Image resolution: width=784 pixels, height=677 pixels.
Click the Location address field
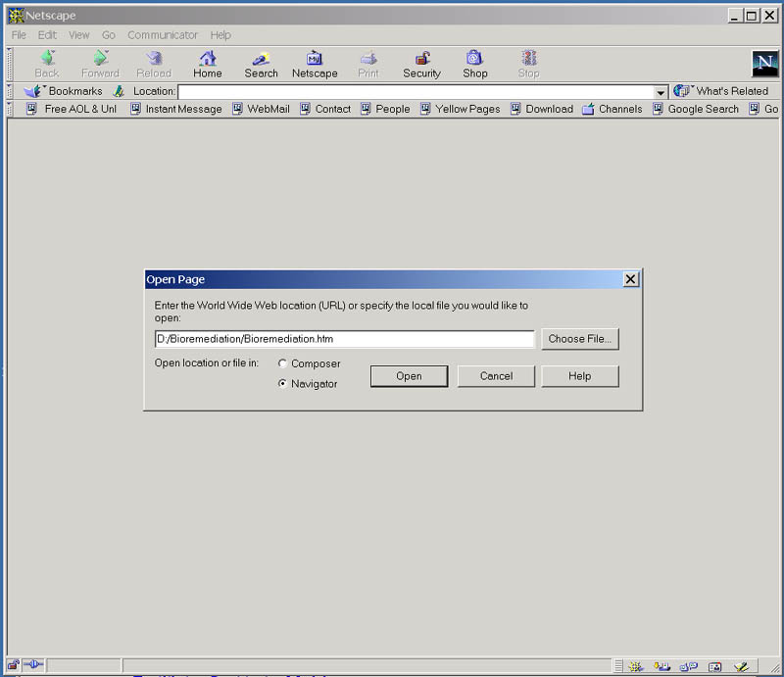point(416,92)
